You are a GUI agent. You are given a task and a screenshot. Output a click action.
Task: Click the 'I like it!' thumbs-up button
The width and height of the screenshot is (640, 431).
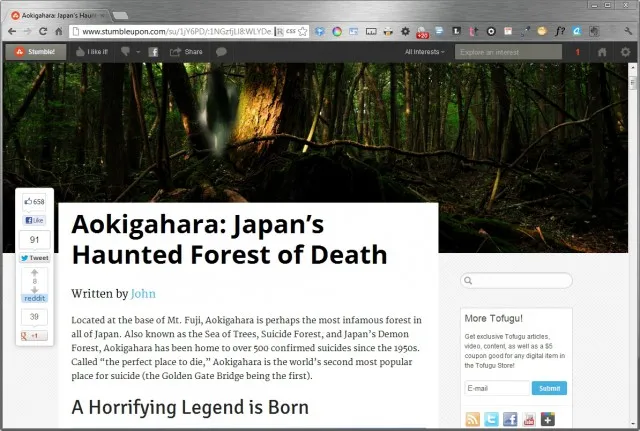(x=92, y=52)
